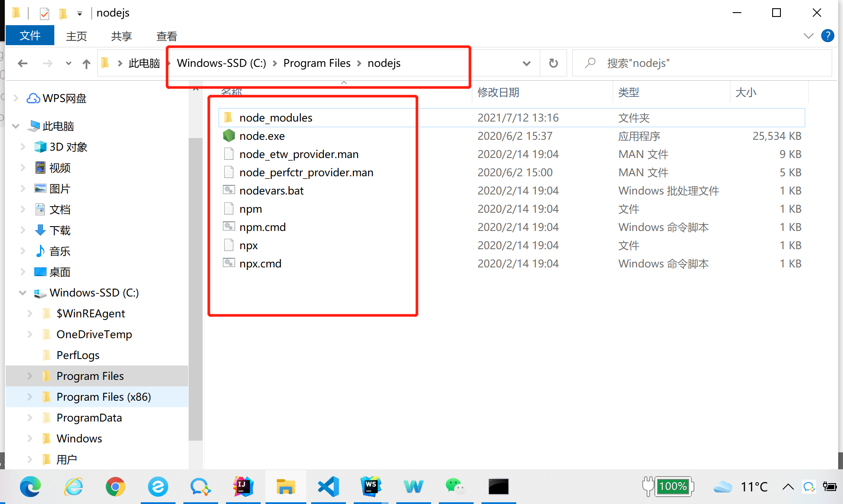Open Visual Studio Code from taskbar
The height and width of the screenshot is (504, 843).
(329, 486)
